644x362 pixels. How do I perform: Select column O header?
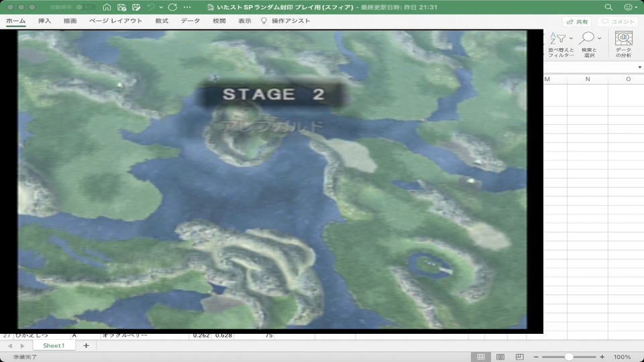click(x=627, y=79)
